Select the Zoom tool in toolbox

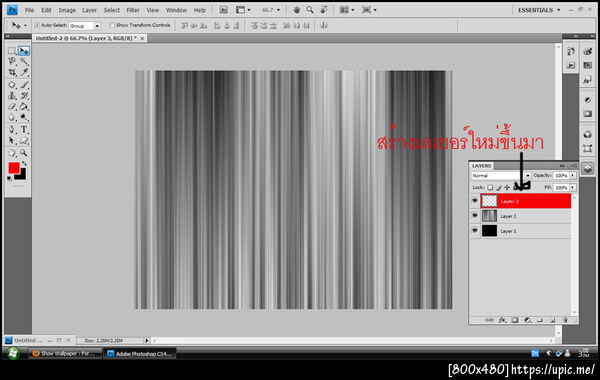click(24, 153)
